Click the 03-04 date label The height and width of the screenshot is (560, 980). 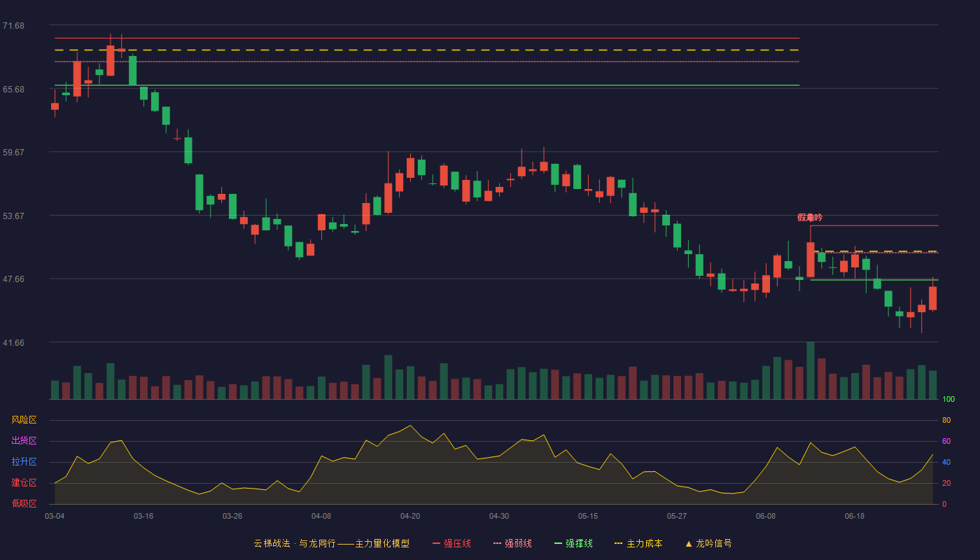coord(55,516)
